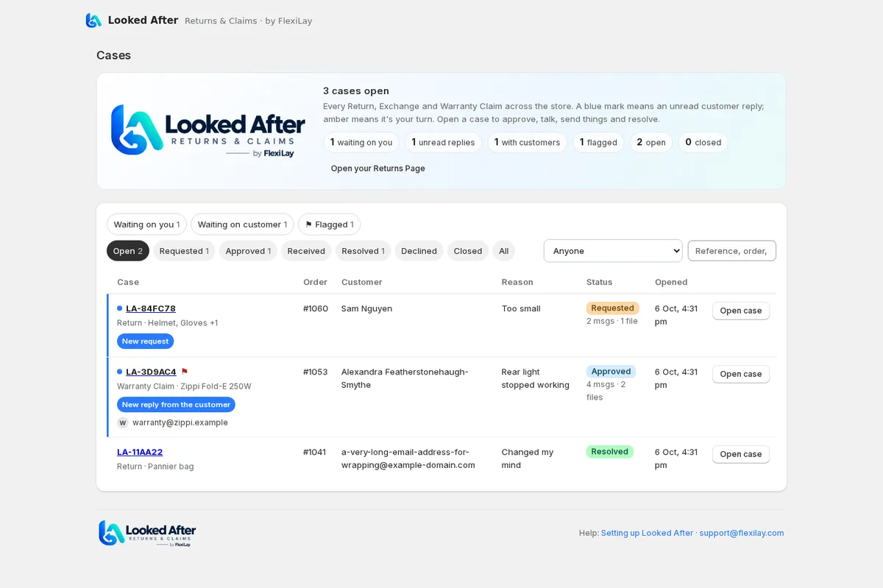This screenshot has width=883, height=588.
Task: Click the 1 unread replies summary pill
Action: [x=443, y=143]
